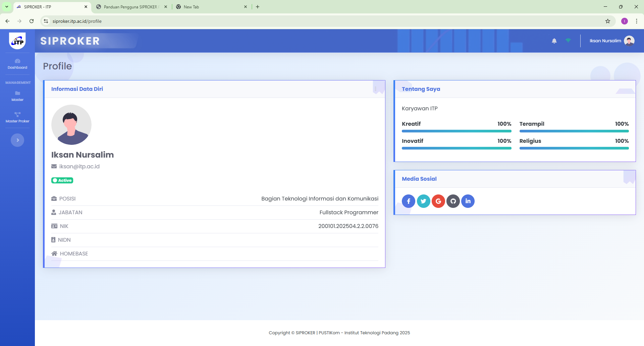
Task: Click the iksan@itp.ac.id email address
Action: coord(79,167)
